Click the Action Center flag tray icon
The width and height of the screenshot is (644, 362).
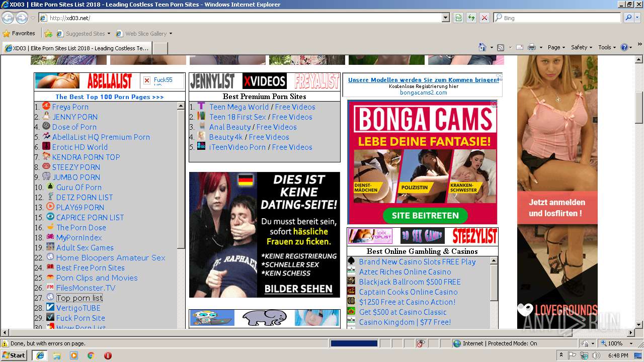[572, 355]
